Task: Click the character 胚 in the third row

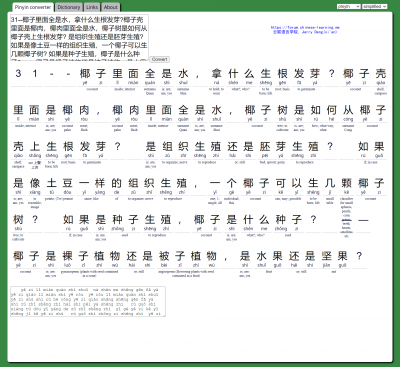Action: 265,146
